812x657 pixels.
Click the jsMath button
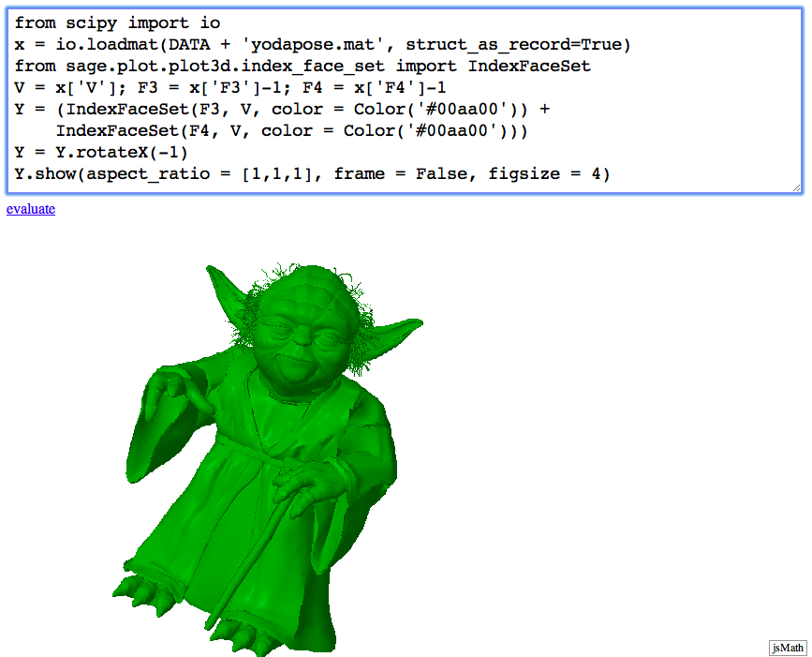pos(788,648)
